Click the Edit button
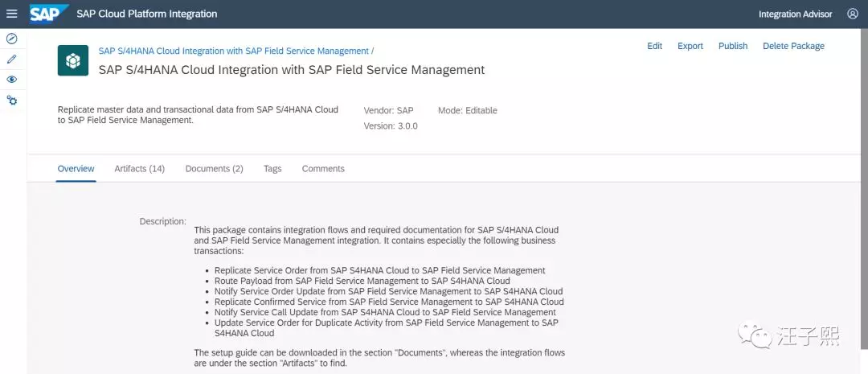 point(655,46)
